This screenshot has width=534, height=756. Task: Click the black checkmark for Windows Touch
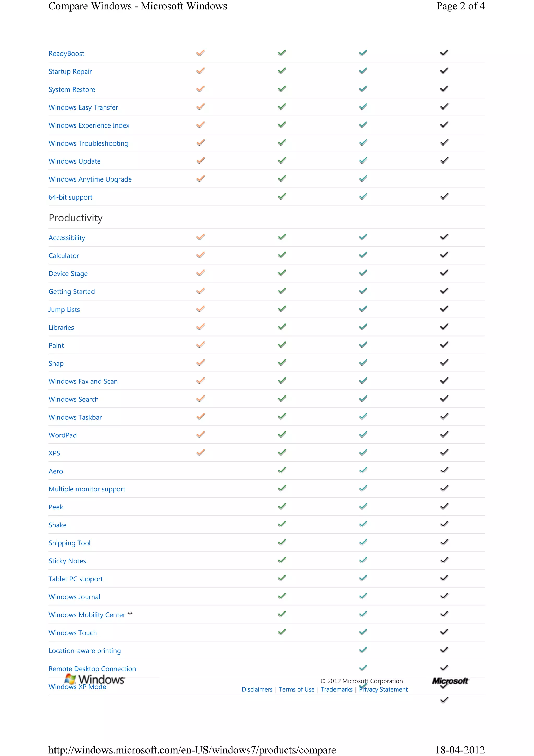444,632
